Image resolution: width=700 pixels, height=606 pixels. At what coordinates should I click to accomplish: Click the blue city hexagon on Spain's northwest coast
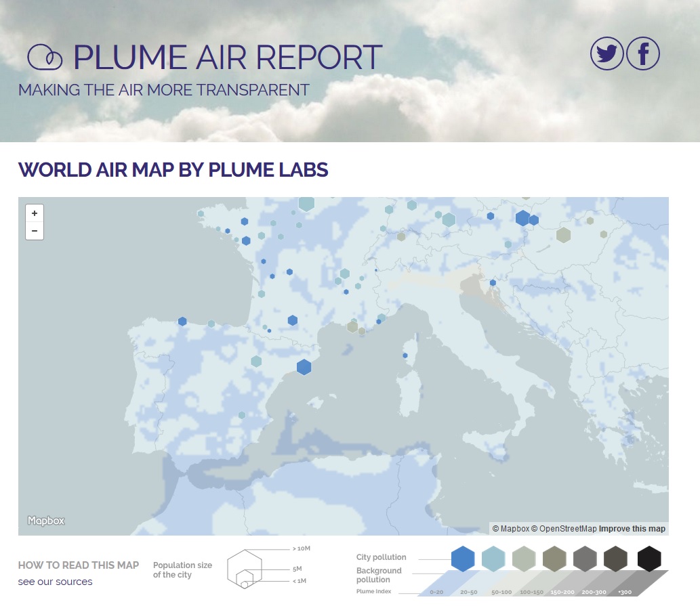pos(182,321)
